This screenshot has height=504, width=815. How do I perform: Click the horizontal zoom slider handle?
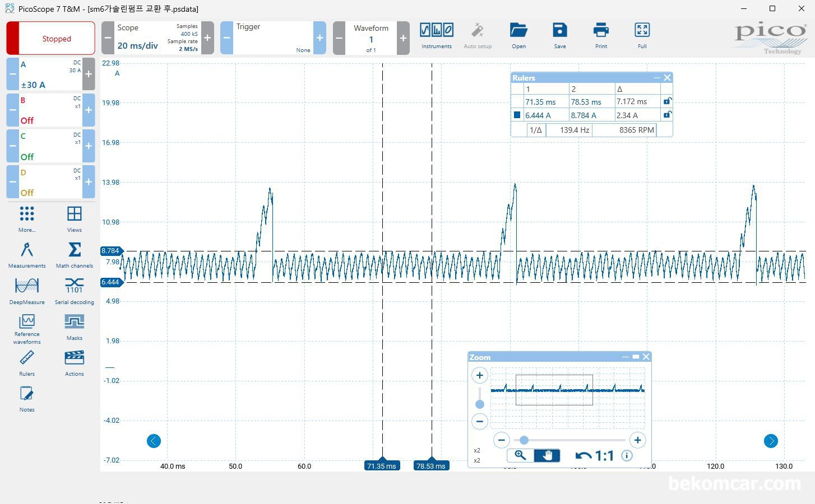click(524, 440)
